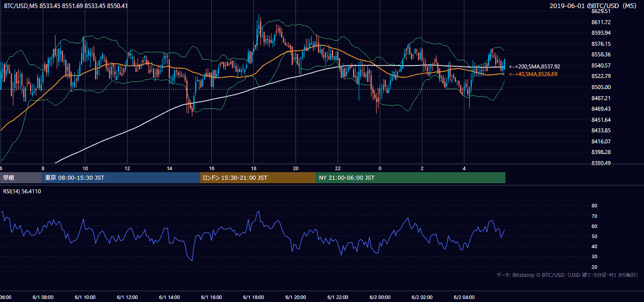Click RSI scale value 40
Screen dimensions: 644x302
(x=594, y=246)
